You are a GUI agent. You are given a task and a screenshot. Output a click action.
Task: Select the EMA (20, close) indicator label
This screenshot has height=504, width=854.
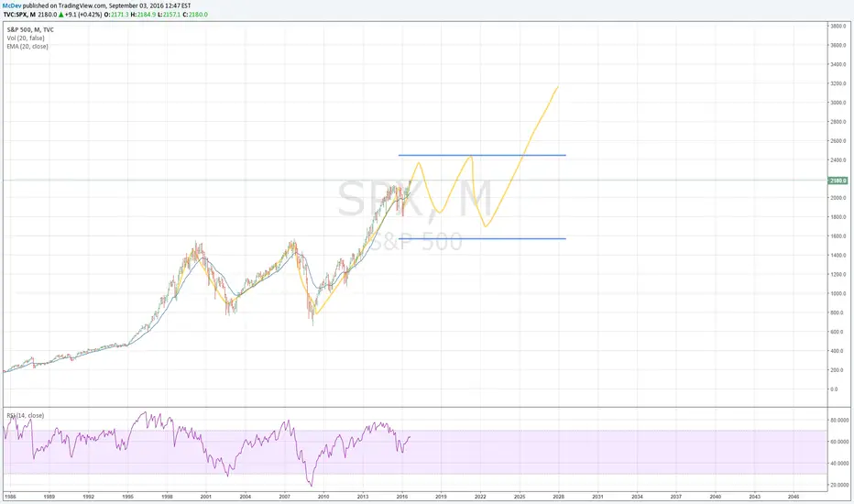[x=27, y=47]
